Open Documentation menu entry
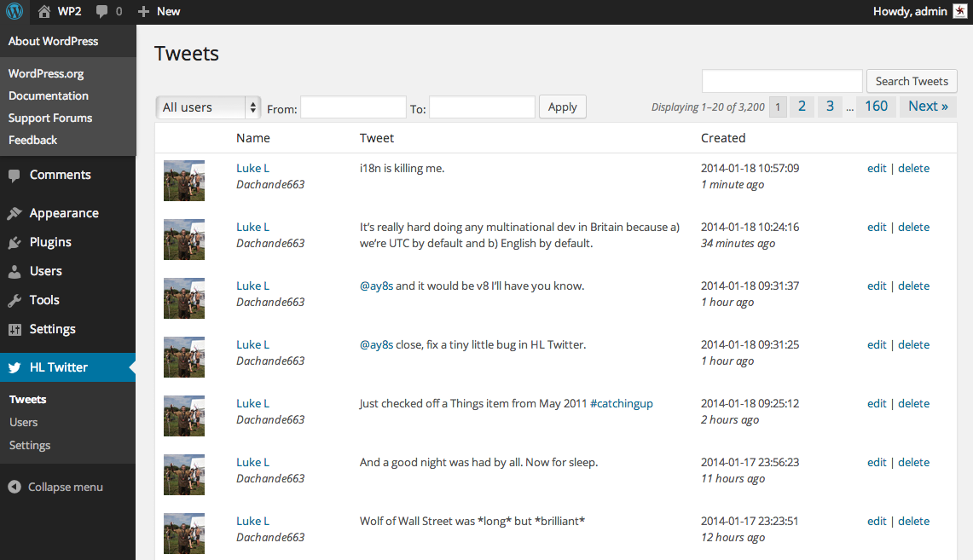 pos(49,95)
